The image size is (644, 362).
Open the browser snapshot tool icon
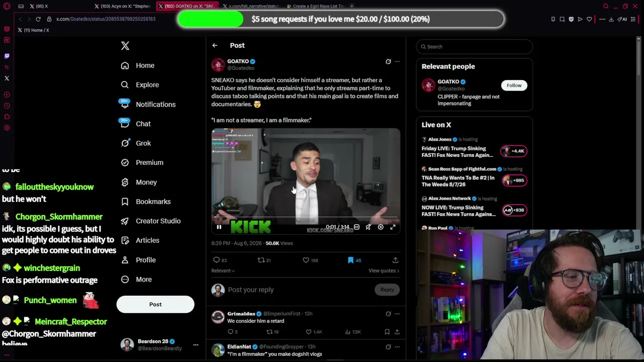tap(562, 19)
